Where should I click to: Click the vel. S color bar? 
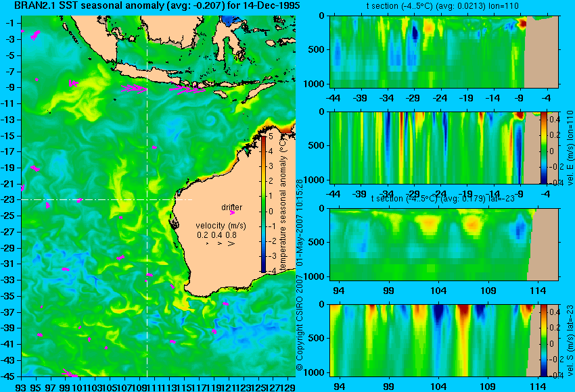(544, 341)
